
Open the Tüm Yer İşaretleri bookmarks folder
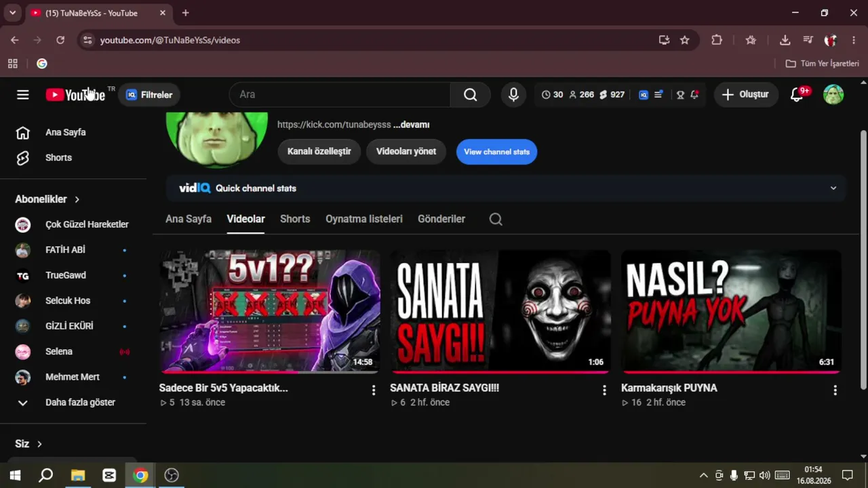(x=822, y=64)
